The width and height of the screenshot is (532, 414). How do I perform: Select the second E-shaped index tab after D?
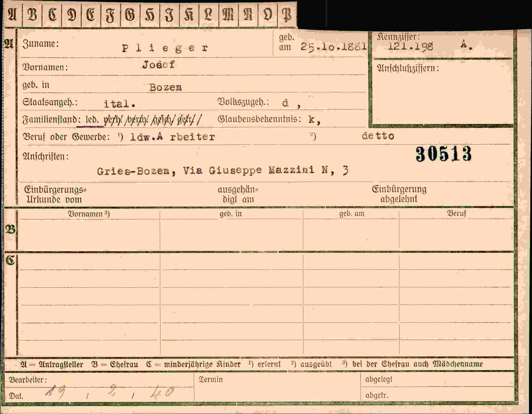91,15
